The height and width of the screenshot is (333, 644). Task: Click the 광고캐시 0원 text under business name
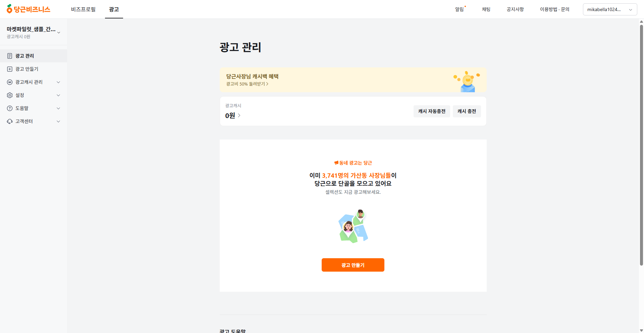tap(18, 37)
